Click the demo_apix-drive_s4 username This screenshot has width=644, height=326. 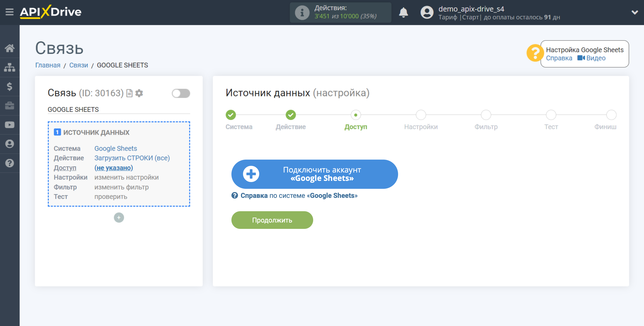coord(471,9)
